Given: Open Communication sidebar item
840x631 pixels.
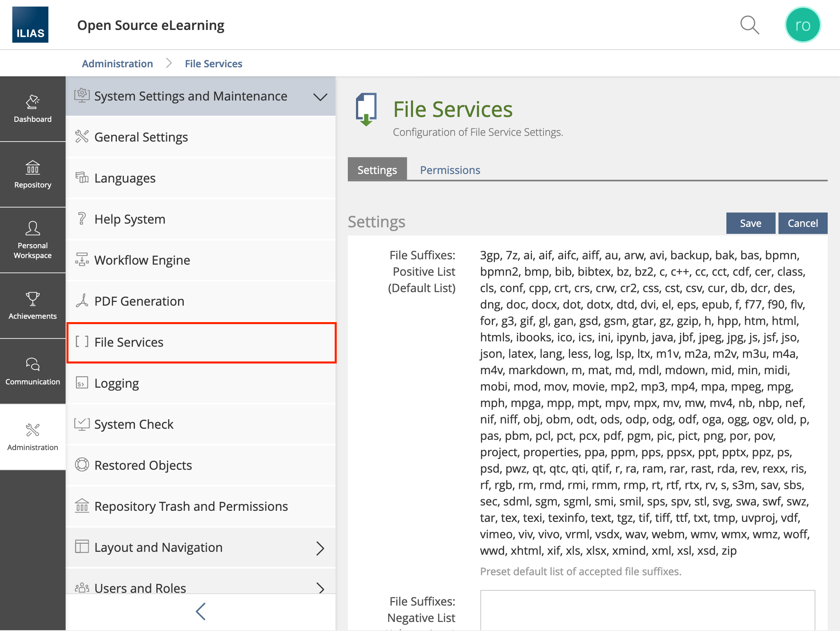Looking at the screenshot, I should pos(33,371).
